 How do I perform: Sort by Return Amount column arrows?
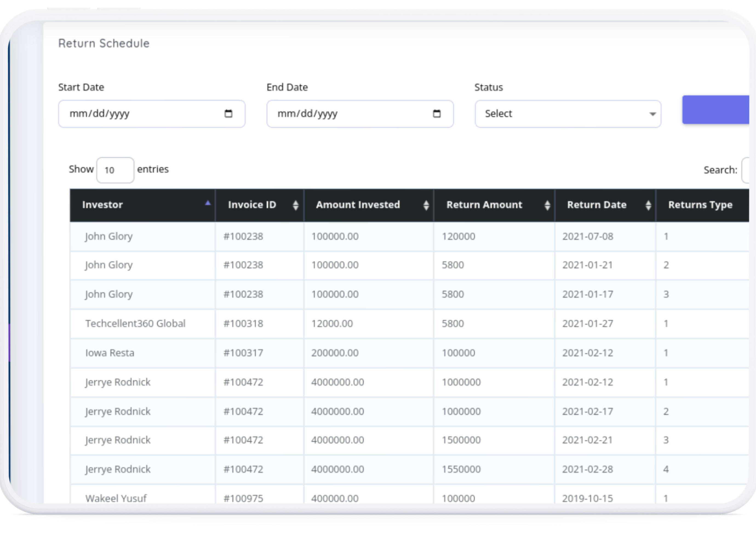547,205
